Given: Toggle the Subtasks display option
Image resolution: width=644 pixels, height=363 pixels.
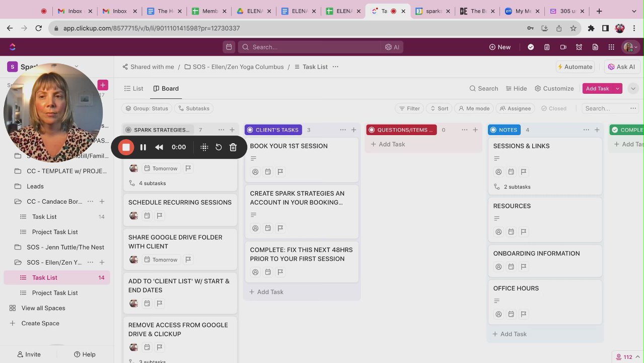Looking at the screenshot, I should 194,108.
